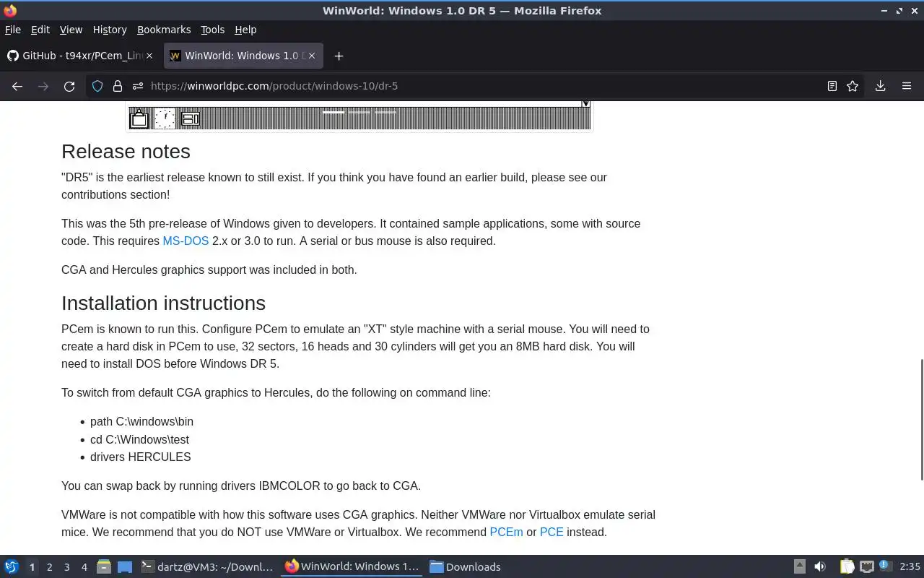Click the Windows DR5 screenshot thumbnail
The image size is (924, 578).
359,116
